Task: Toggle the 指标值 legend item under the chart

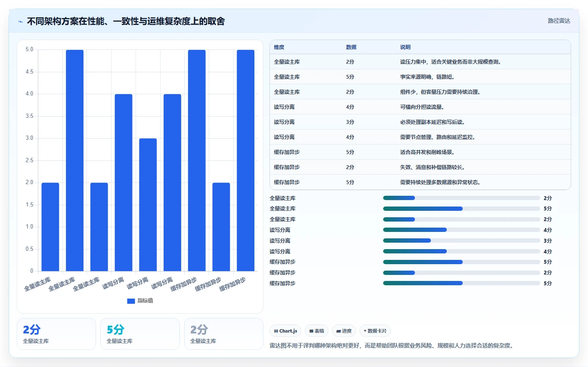Action: (x=140, y=301)
